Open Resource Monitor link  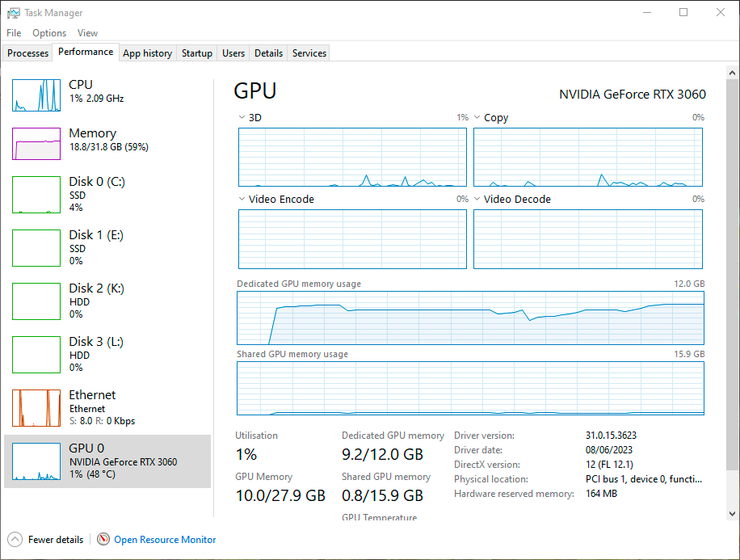pos(165,539)
